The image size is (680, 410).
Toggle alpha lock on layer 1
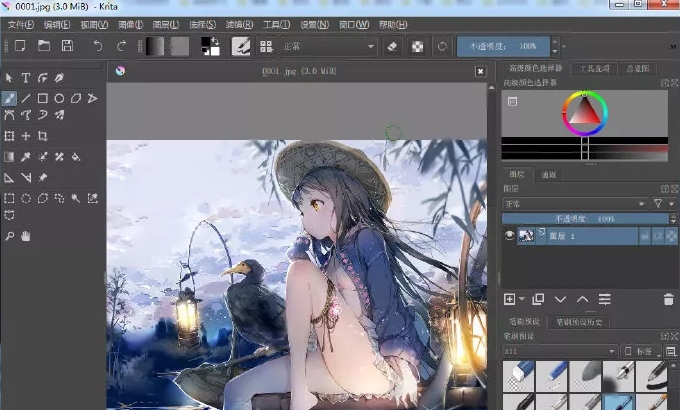tap(671, 236)
